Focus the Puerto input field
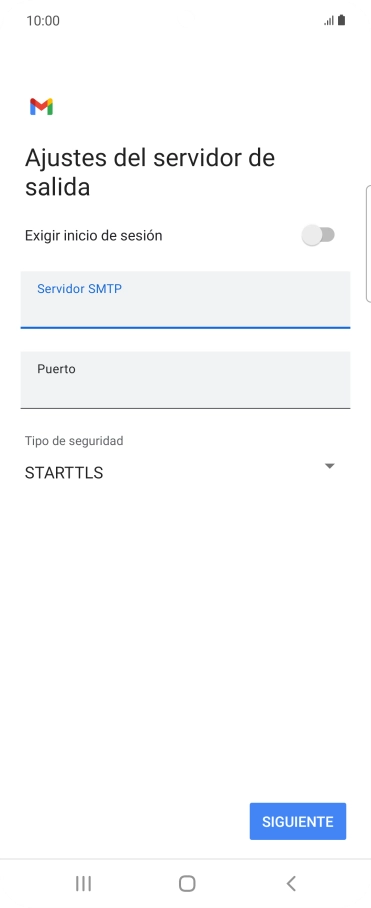This screenshot has width=371, height=908. 185,380
